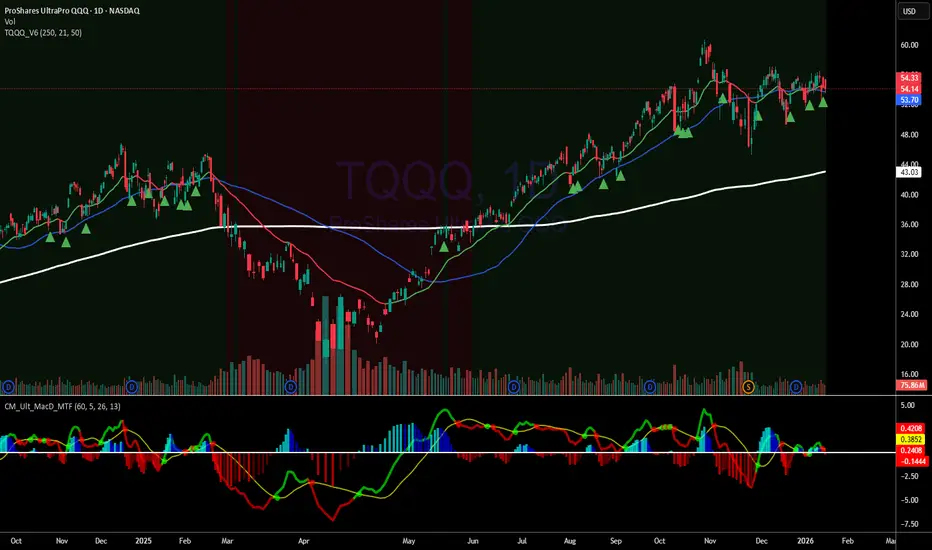Image resolution: width=932 pixels, height=550 pixels.
Task: Click the Sep label on the time axis
Action: click(616, 541)
